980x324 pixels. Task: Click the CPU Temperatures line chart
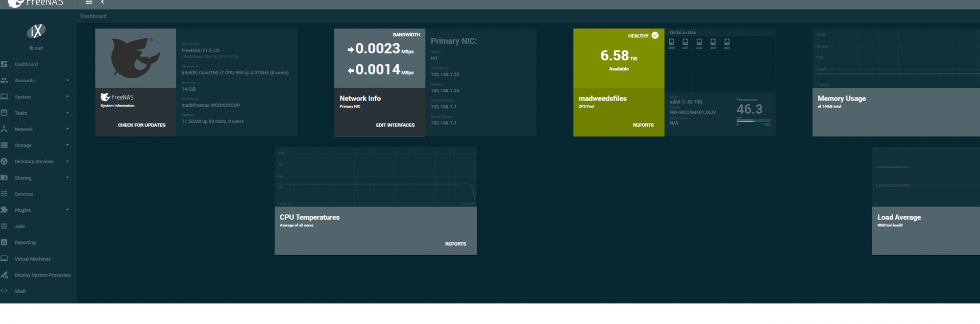click(376, 177)
